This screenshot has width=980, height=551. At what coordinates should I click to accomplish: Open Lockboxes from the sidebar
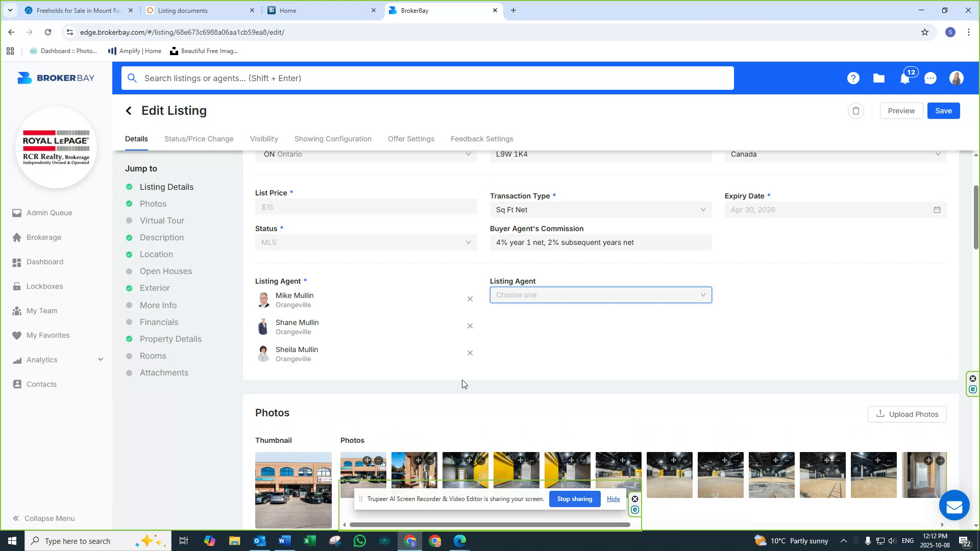[45, 286]
